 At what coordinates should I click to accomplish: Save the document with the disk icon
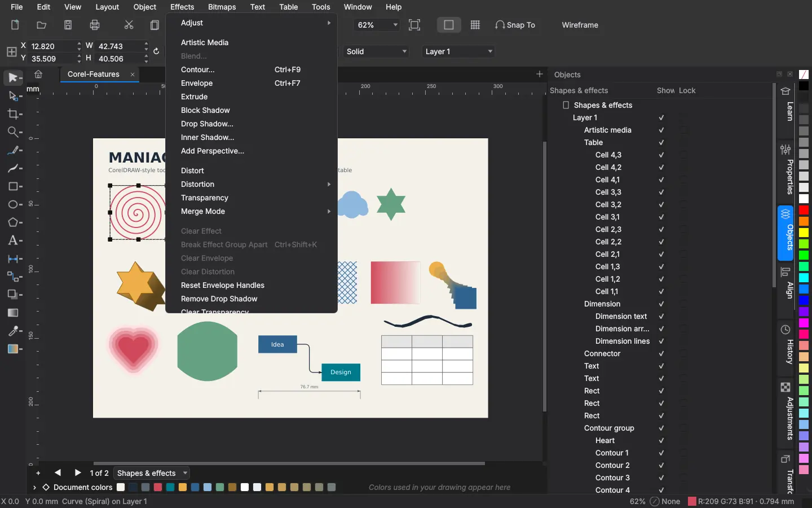tap(68, 25)
